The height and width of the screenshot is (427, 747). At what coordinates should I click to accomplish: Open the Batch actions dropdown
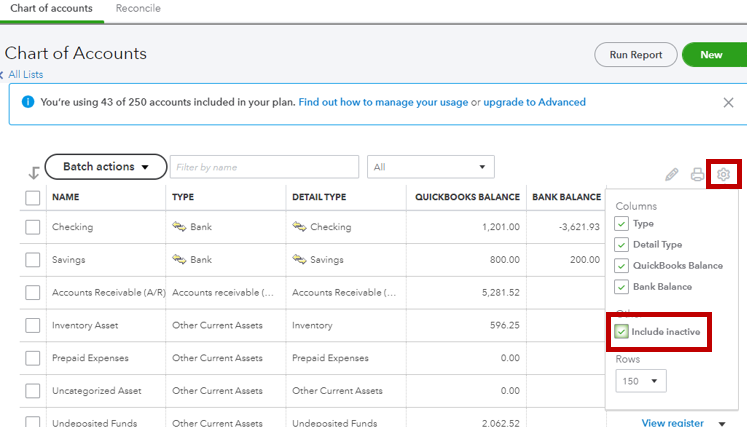pos(106,167)
